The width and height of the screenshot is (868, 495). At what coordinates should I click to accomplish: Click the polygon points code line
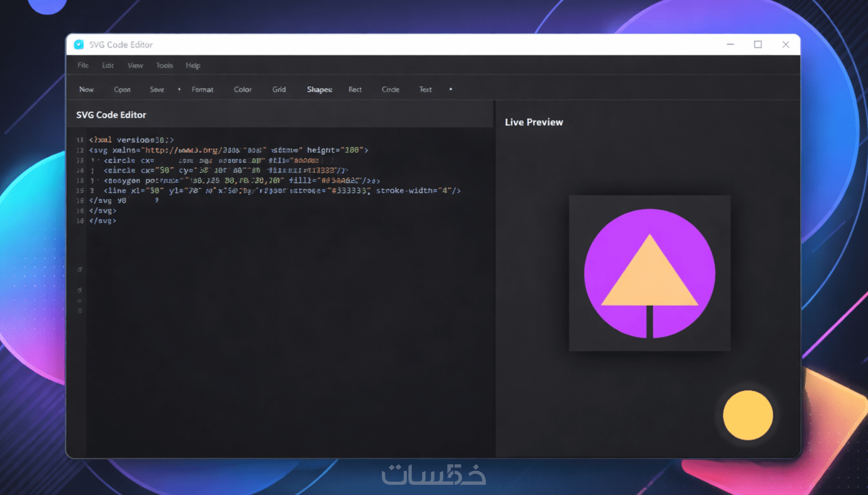pos(242,181)
